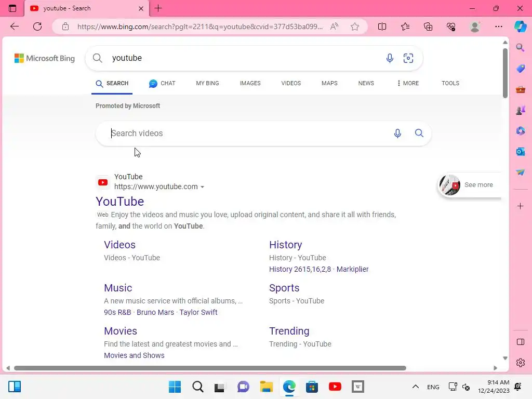Open the Videos sitelink
The width and height of the screenshot is (532, 399).
point(120,245)
